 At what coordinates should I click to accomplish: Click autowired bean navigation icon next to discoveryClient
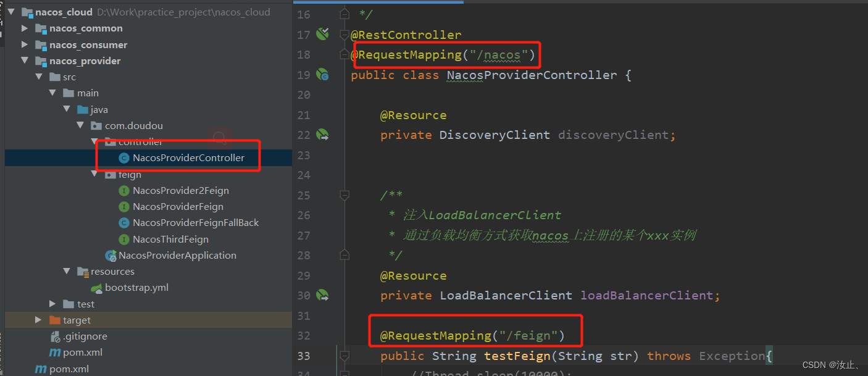click(322, 135)
